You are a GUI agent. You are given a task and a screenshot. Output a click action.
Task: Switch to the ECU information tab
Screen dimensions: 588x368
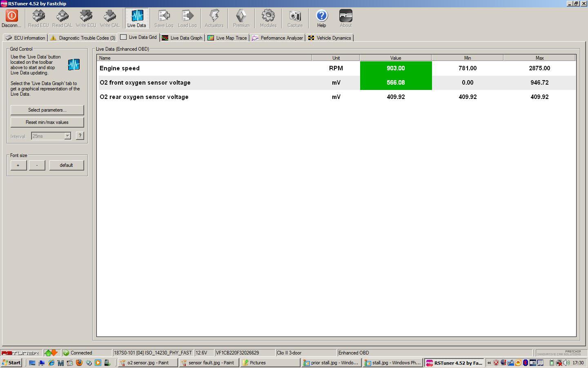[x=25, y=38]
